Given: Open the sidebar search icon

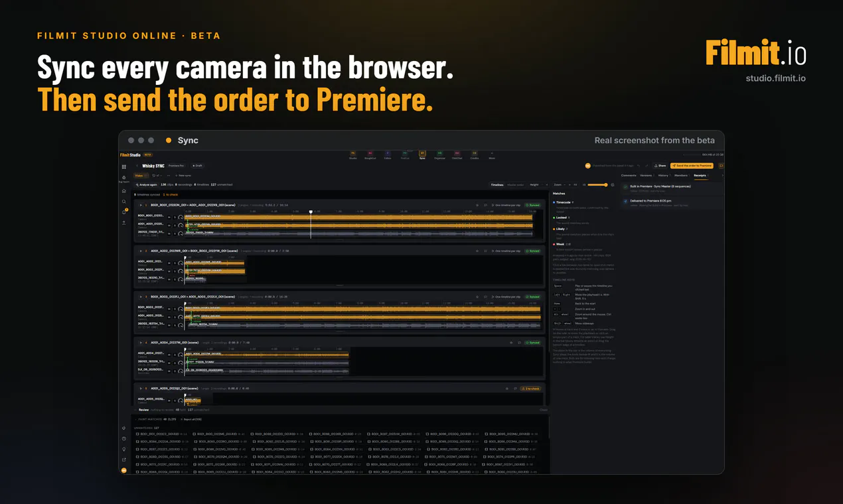Looking at the screenshot, I should 123,202.
